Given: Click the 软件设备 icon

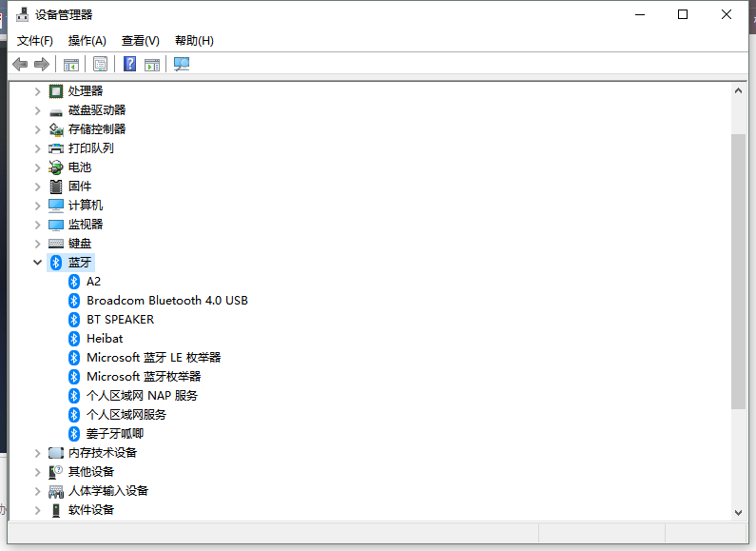Looking at the screenshot, I should [x=56, y=510].
